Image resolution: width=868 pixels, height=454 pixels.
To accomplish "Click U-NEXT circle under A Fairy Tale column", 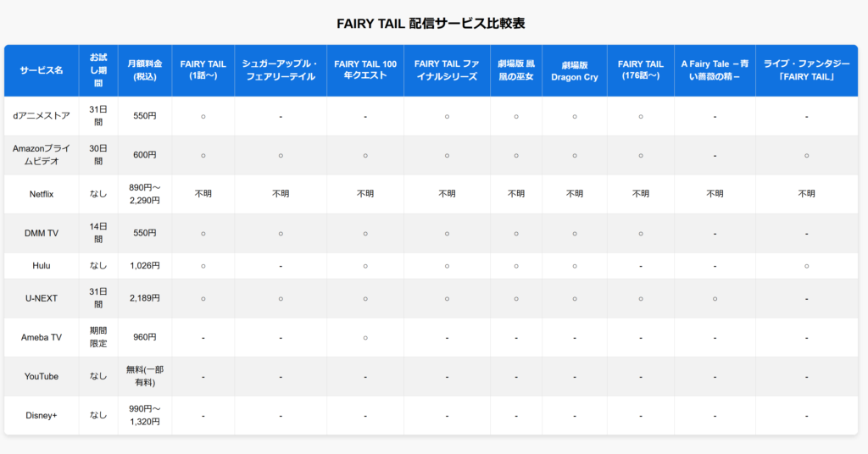I will pyautogui.click(x=715, y=299).
